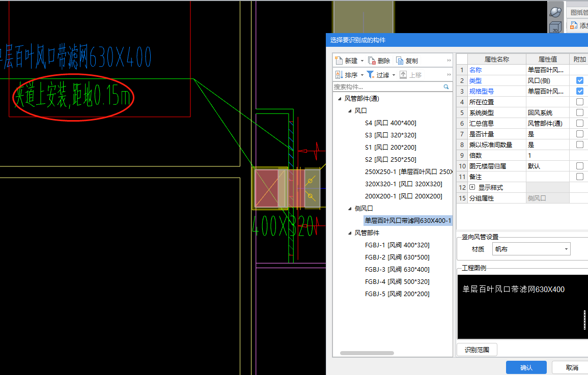The height and width of the screenshot is (375, 588).
Task: Enable 附加 checkbox for 汇总信息 row
Action: point(580,123)
